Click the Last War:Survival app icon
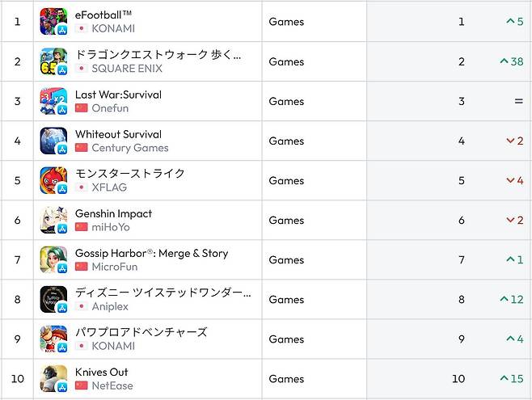The width and height of the screenshot is (532, 400). coord(53,101)
